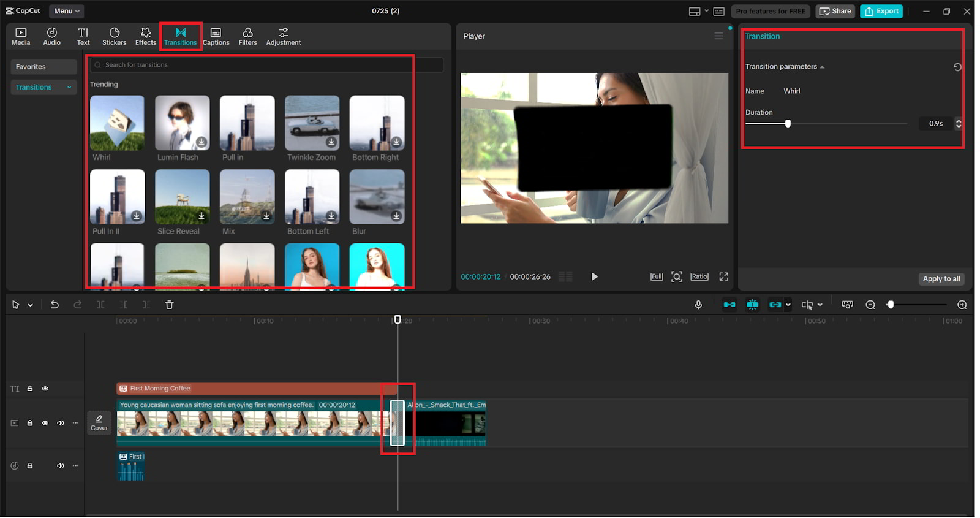The image size is (980, 518).
Task: Click the microphone record voiceover icon
Action: click(x=698, y=305)
